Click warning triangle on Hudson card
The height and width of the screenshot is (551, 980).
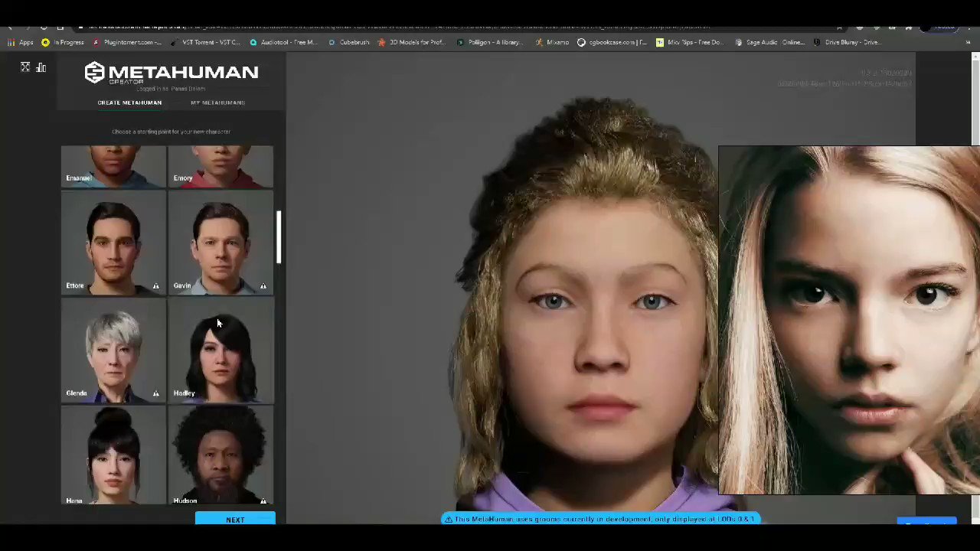click(263, 501)
